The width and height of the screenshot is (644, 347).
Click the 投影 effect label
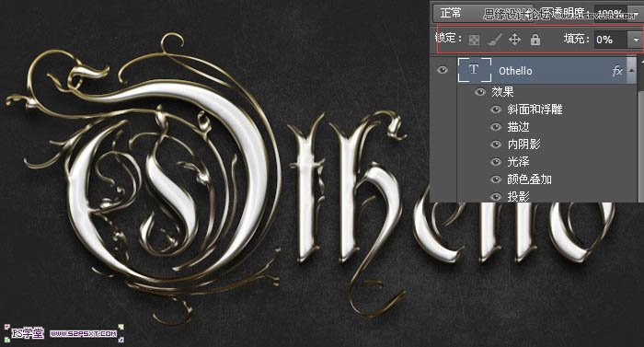point(518,197)
